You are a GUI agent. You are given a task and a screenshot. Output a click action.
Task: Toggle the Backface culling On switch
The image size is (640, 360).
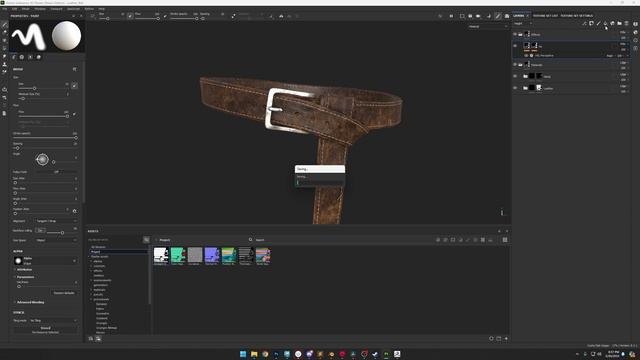40,231
